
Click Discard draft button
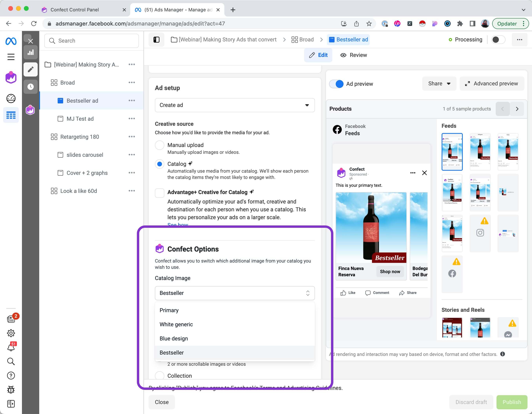tap(471, 402)
